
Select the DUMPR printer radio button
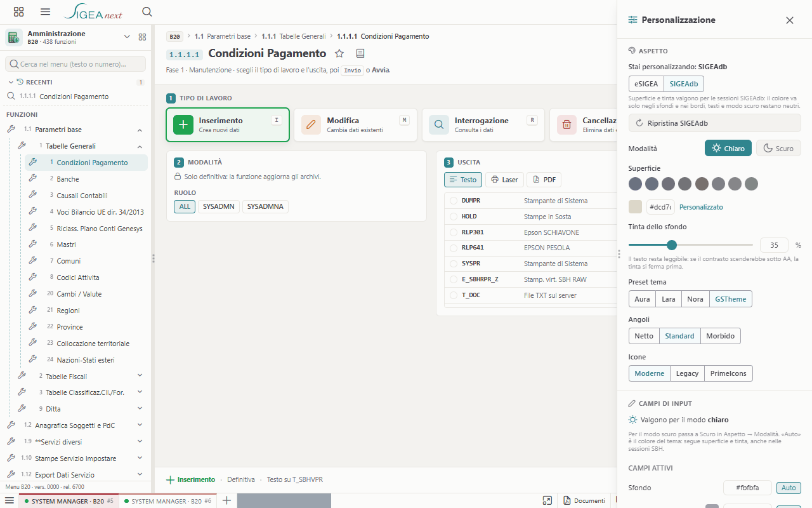point(454,201)
